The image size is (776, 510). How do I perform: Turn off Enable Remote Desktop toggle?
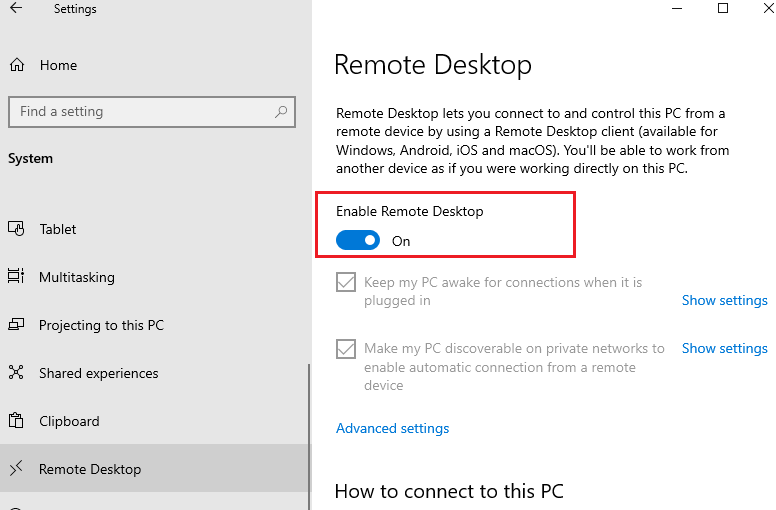[x=358, y=240]
